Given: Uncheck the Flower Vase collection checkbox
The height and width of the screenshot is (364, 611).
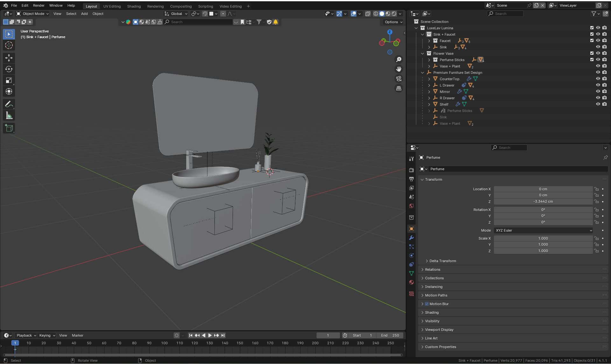Looking at the screenshot, I should 592,53.
